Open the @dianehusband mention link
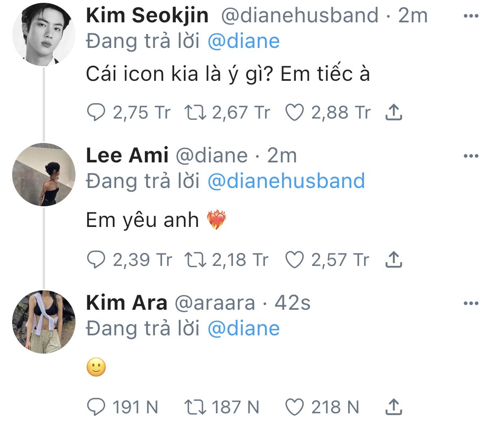Viewport: 504px width, 421px height. tap(286, 181)
